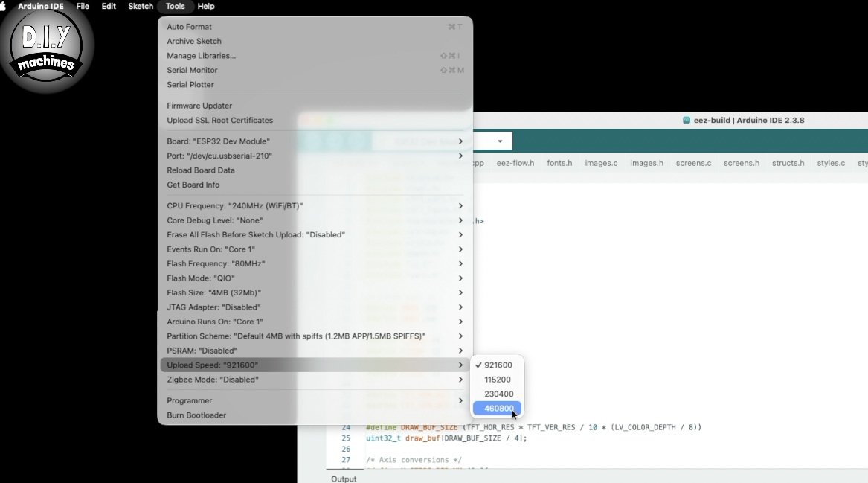Viewport: 868px width, 483px height.
Task: Expand the PSRAM "Disabled" submenu
Action: click(315, 350)
